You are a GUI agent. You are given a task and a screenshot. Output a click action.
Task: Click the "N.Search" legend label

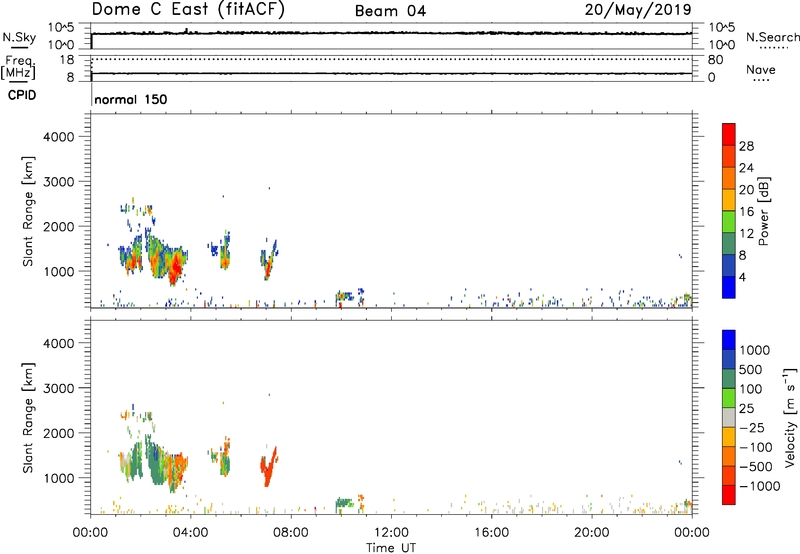click(x=772, y=37)
